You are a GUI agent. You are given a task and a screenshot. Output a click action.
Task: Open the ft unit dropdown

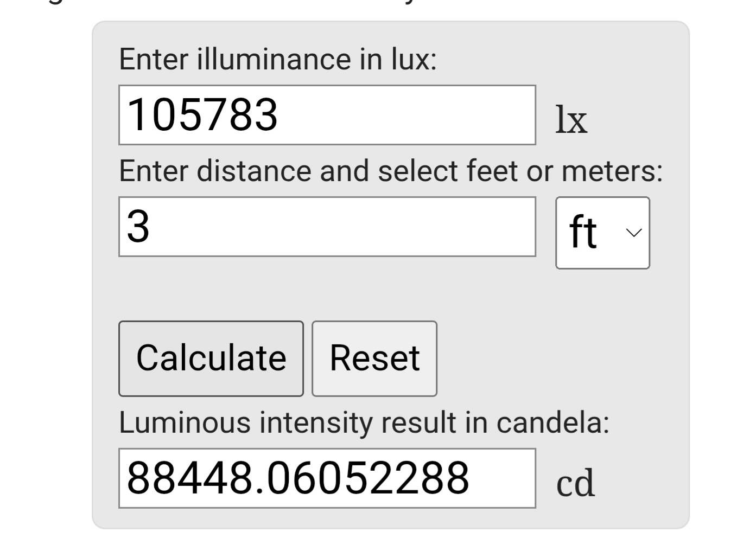pyautogui.click(x=602, y=233)
